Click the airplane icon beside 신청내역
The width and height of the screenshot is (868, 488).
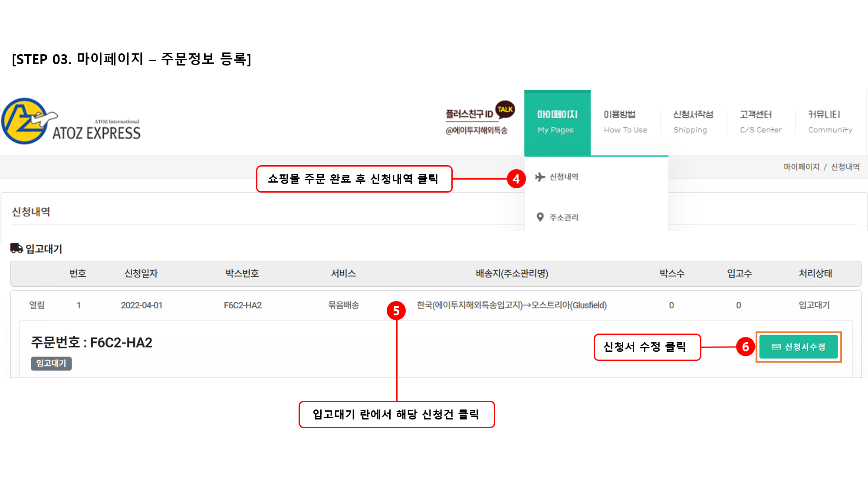(540, 177)
